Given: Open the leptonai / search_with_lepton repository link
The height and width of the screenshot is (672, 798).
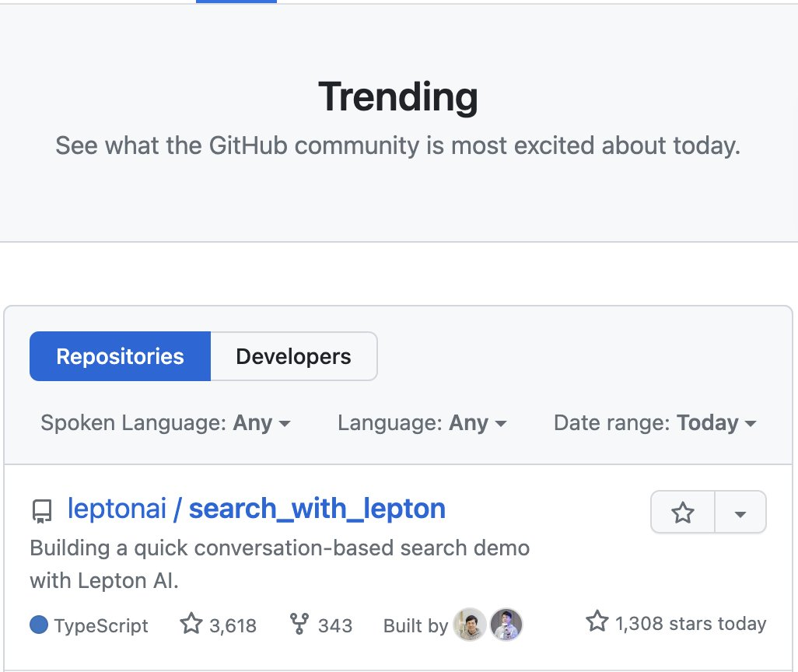Looking at the screenshot, I should coord(257,509).
